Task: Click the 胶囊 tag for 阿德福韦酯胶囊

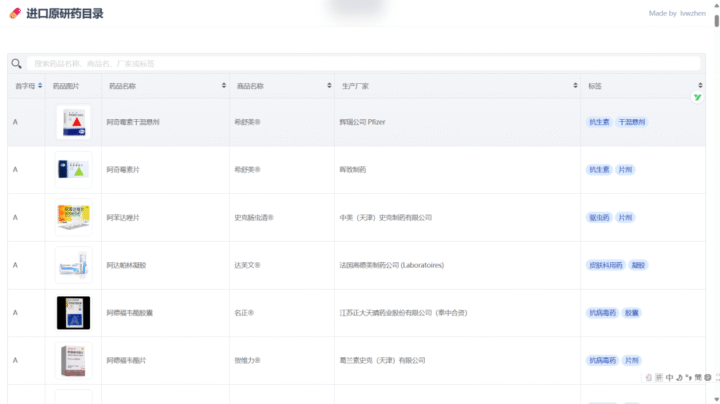Action: point(631,313)
